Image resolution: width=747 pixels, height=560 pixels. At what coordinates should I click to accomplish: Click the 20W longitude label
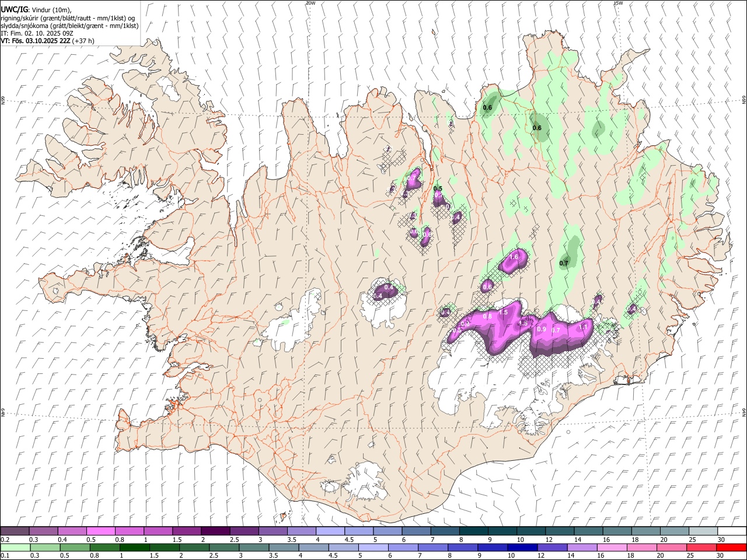[x=310, y=3]
